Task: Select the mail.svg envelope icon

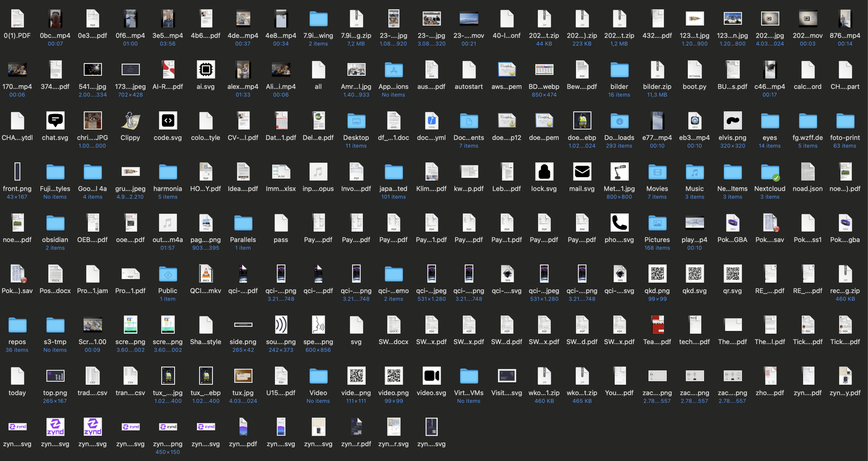Action: [582, 172]
